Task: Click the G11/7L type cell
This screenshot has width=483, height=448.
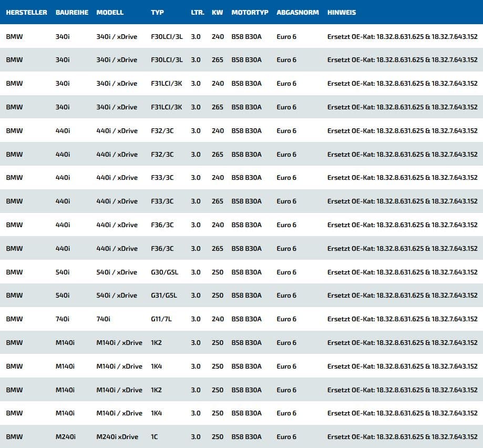Action: (x=161, y=319)
